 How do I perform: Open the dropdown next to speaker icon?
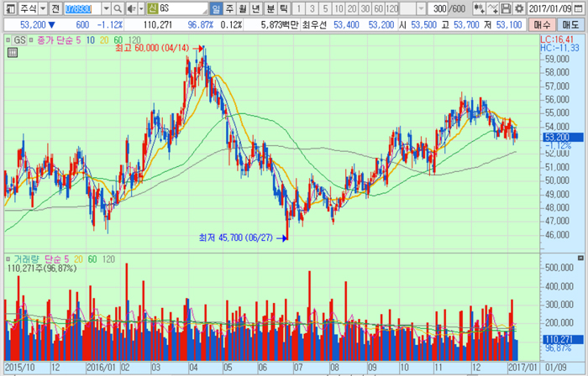coord(139,8)
